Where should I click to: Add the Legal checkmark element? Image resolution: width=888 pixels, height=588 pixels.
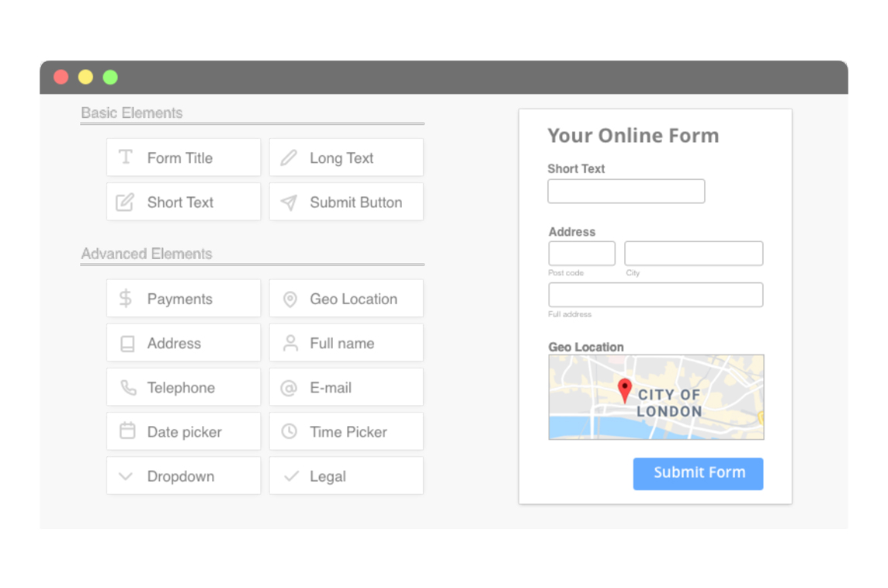pyautogui.click(x=346, y=476)
